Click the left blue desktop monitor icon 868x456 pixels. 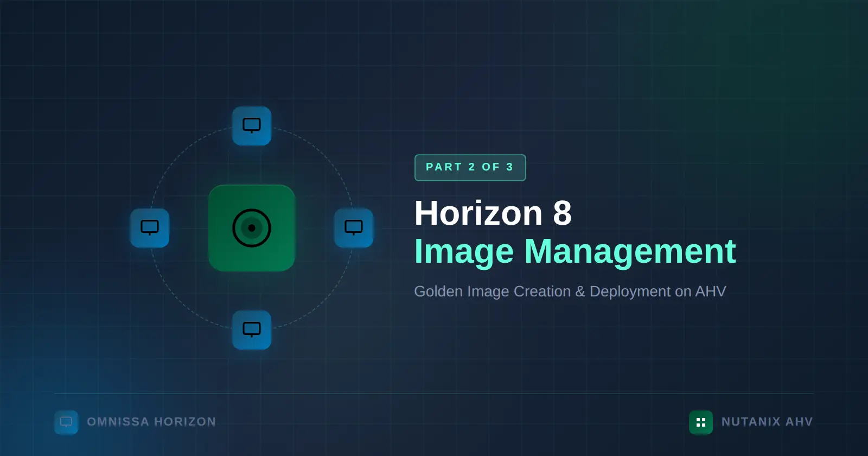click(150, 228)
